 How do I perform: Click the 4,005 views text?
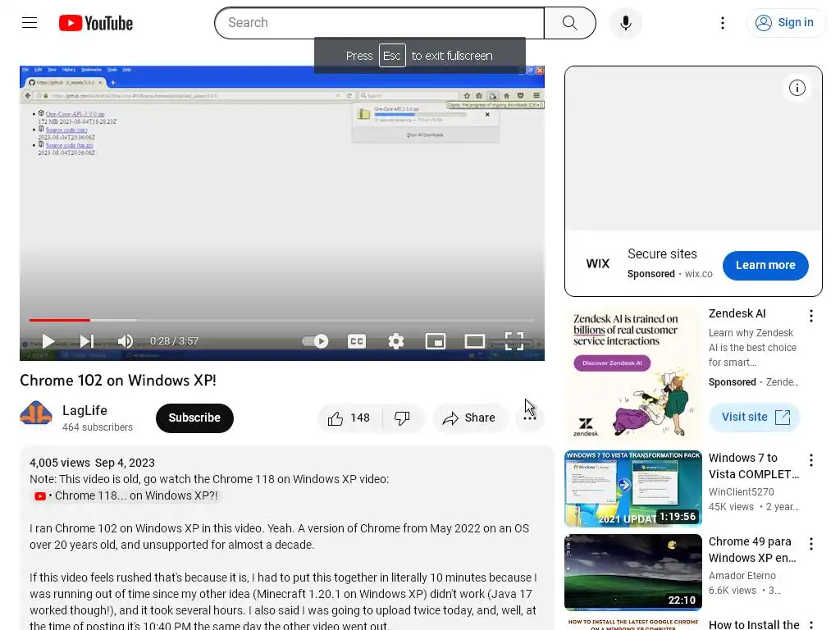60,463
